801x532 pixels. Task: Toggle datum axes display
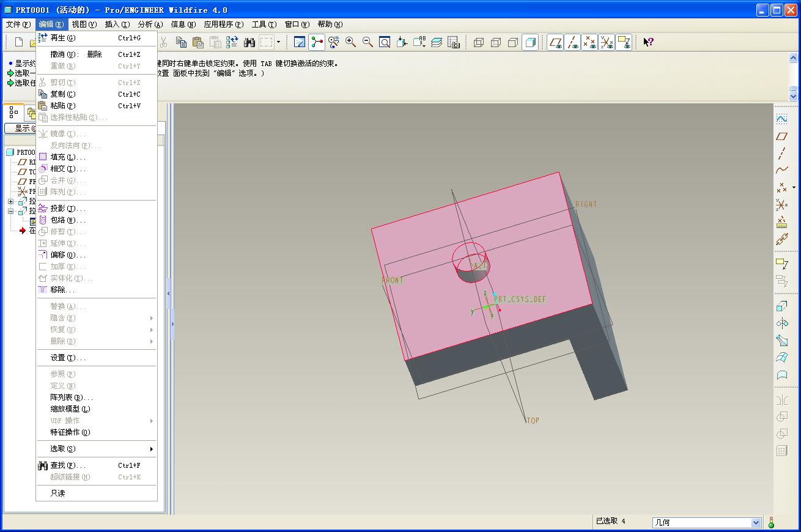pyautogui.click(x=572, y=42)
